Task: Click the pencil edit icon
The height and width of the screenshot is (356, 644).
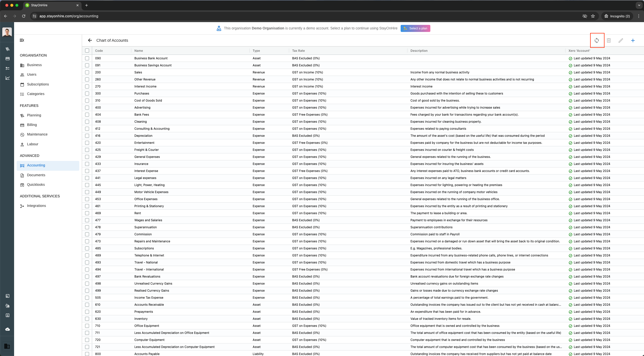Action: pos(621,40)
